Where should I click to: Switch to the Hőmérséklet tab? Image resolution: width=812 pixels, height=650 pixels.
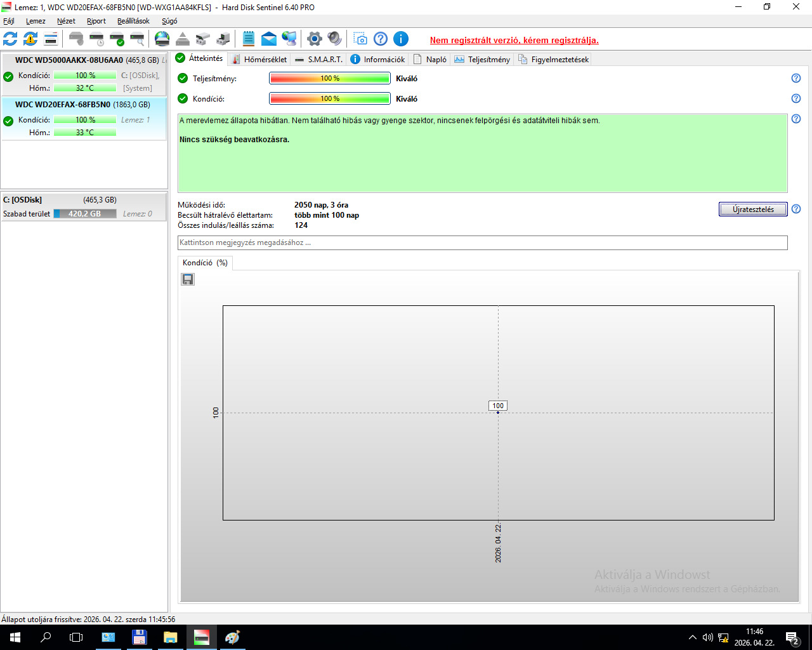(x=259, y=59)
